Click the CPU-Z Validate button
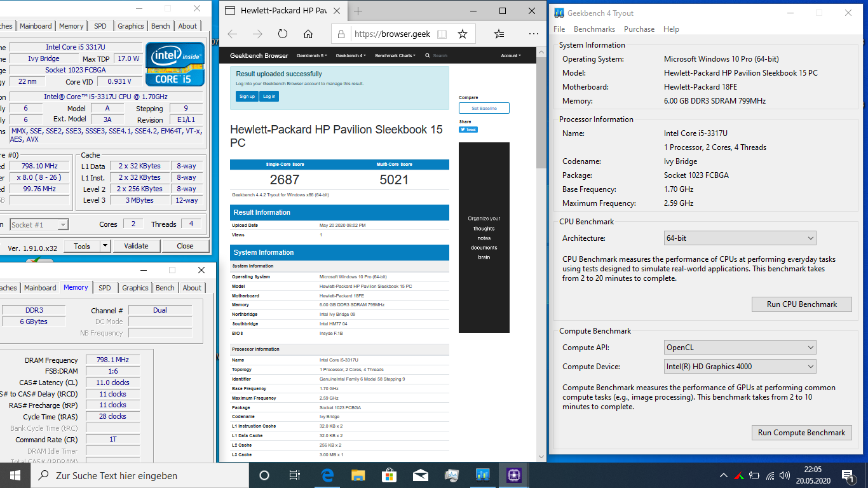The image size is (868, 488). tap(136, 246)
